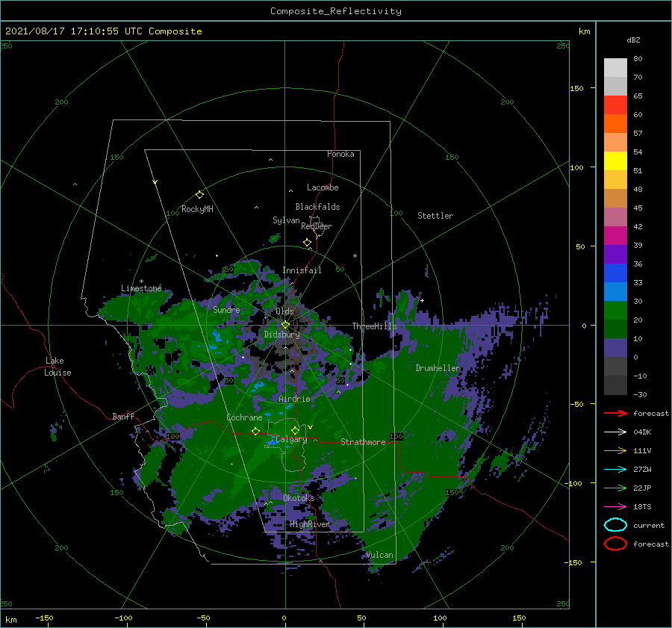Click the cyan current ellipse in legend
Viewport: 672px width, 628px height.
click(615, 525)
